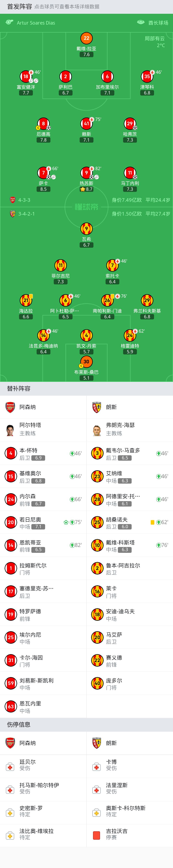This screenshot has width=173, height=868.
Task: Select 富安健洋 number 18 jersey
Action: point(26,77)
